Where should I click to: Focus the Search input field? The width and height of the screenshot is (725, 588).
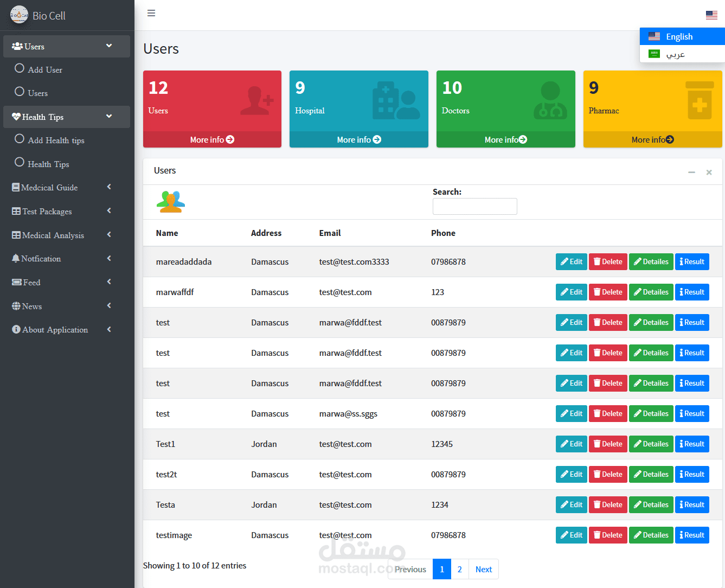[475, 206]
